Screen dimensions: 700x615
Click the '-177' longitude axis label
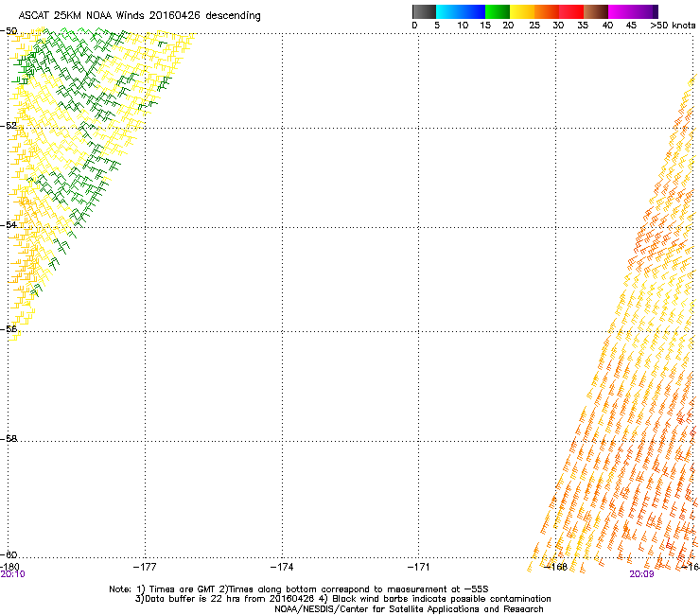[145, 567]
